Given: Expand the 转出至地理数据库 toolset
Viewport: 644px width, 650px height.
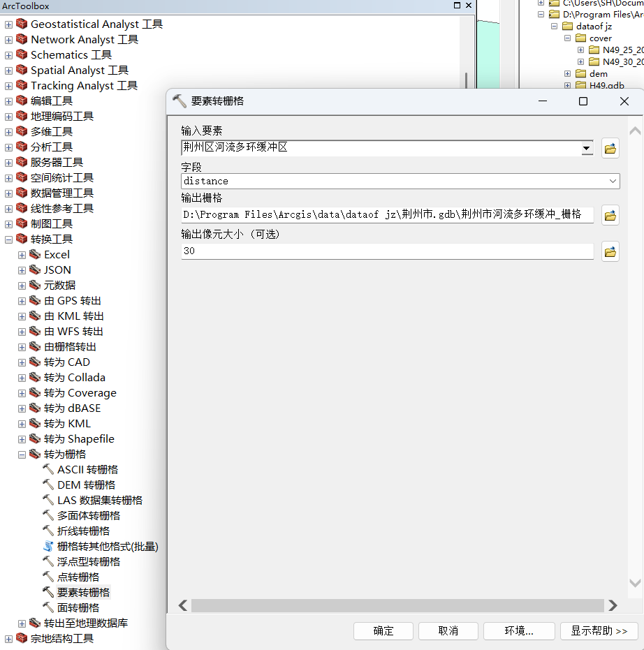Looking at the screenshot, I should [22, 623].
